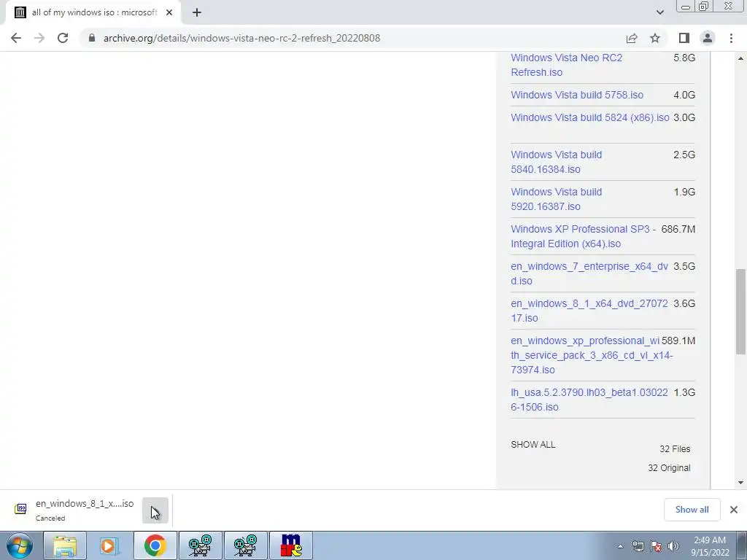Click the forward navigation arrow

[39, 38]
